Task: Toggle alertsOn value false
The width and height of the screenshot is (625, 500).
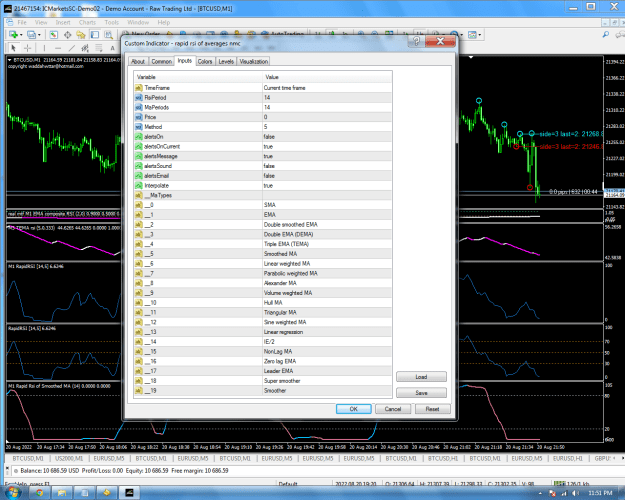Action: (x=327, y=137)
